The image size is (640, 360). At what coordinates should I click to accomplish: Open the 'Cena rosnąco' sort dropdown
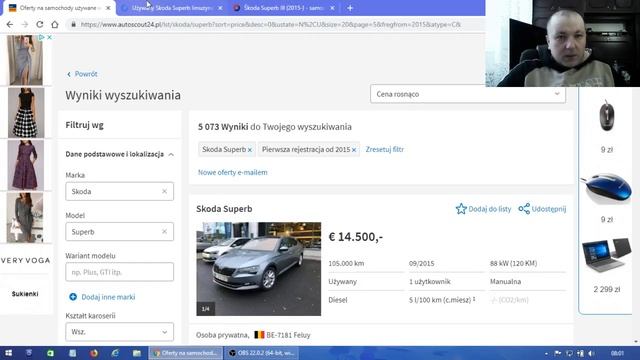(468, 94)
